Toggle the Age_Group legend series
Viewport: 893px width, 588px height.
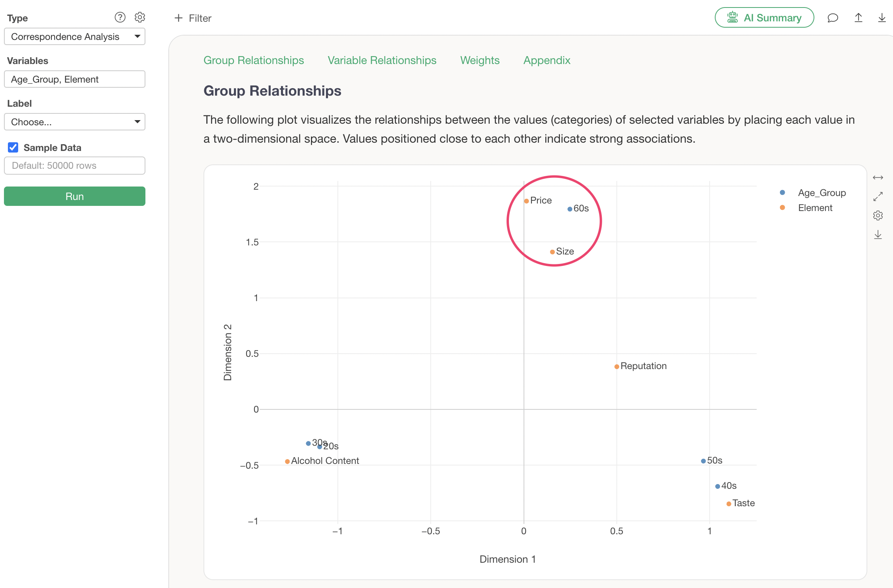821,193
